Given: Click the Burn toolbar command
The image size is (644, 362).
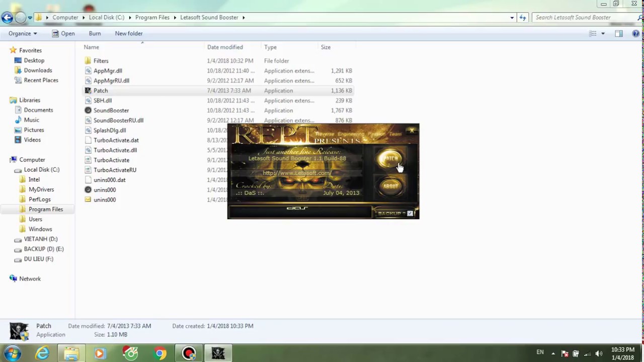Looking at the screenshot, I should click(x=95, y=34).
